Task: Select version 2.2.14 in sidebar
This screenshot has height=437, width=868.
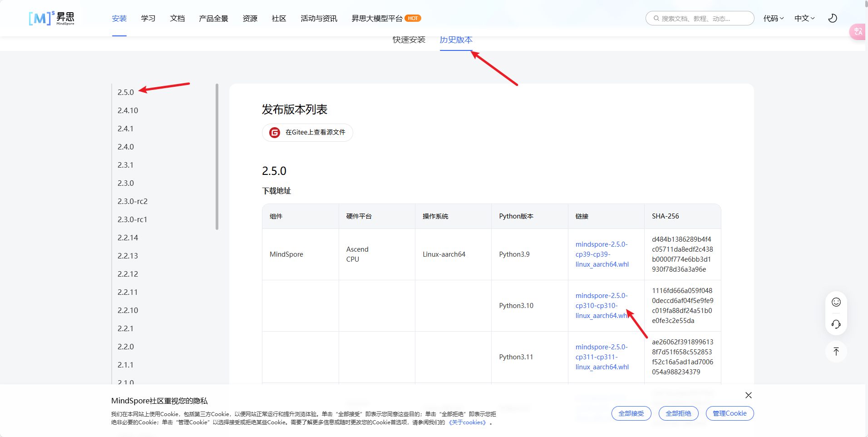Action: click(x=128, y=238)
